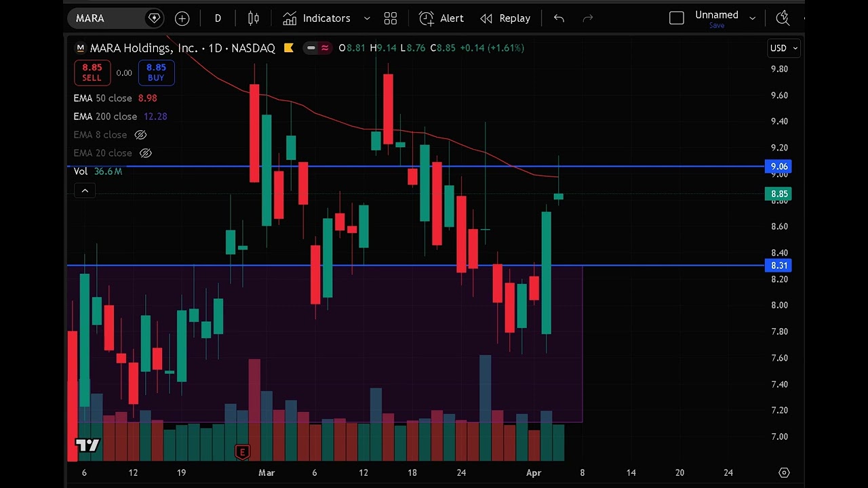Click the 9.06 horizontal line price label
The width and height of the screenshot is (868, 488).
(x=778, y=166)
